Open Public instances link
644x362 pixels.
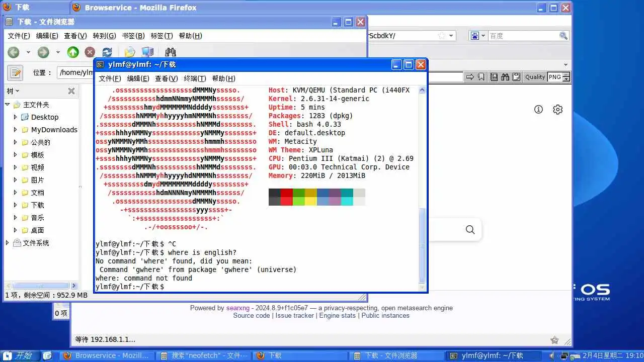coord(385,315)
